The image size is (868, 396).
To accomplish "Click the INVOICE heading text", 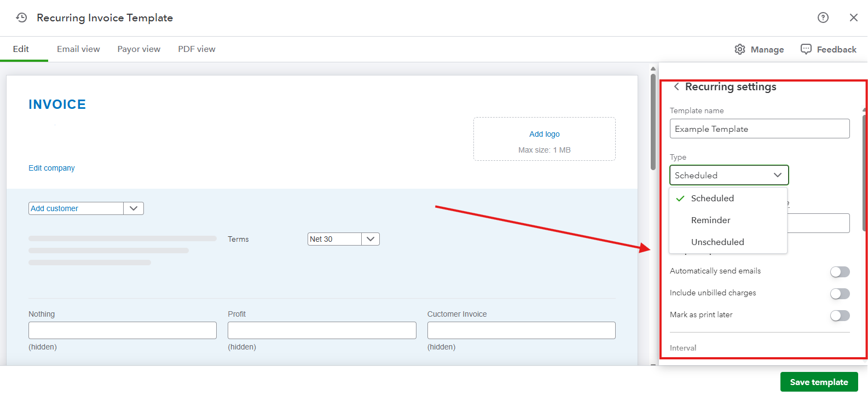I will [x=57, y=104].
